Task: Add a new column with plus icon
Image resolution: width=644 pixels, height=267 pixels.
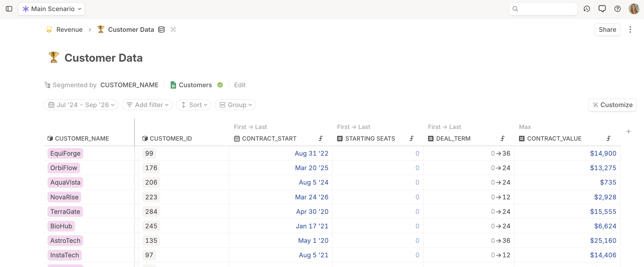Action: tap(629, 132)
